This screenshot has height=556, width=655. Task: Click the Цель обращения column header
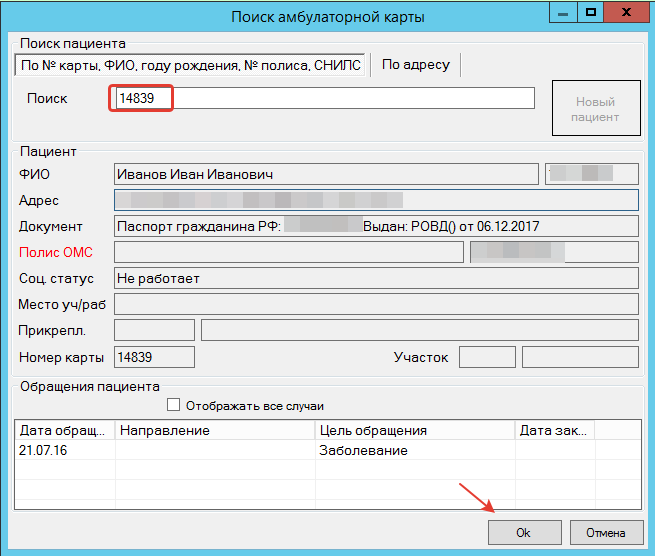pyautogui.click(x=414, y=430)
